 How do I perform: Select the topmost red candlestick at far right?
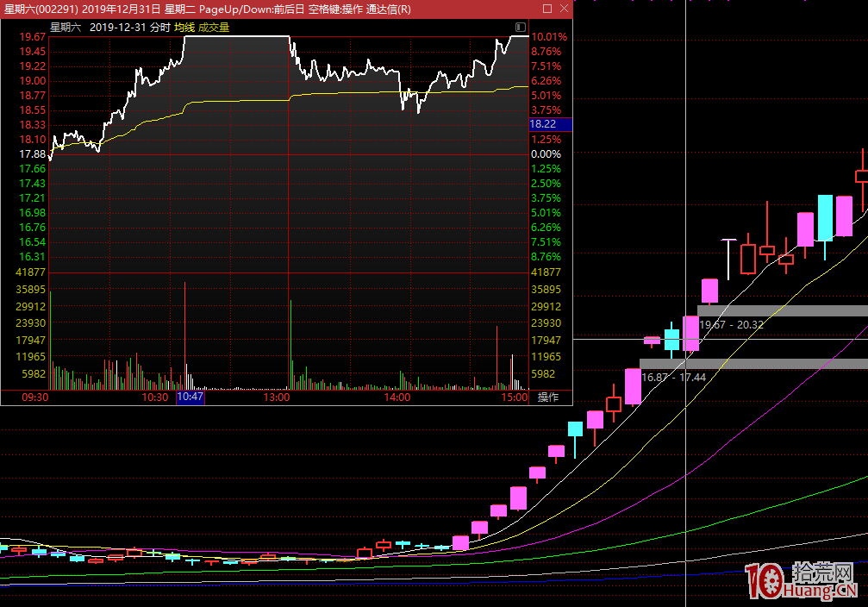click(861, 176)
